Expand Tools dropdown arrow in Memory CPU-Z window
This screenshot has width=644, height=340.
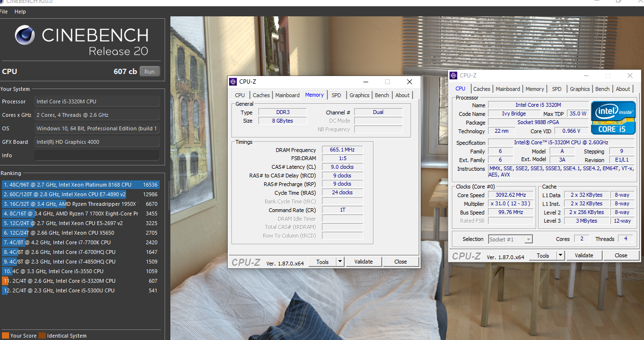[x=340, y=262]
